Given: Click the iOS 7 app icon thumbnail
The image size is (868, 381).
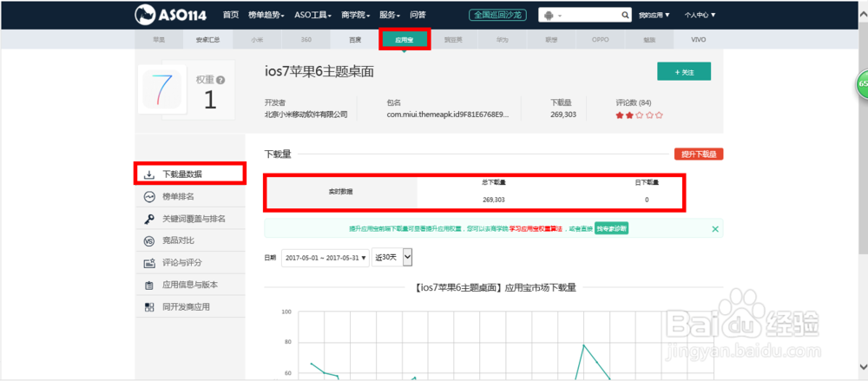Looking at the screenshot, I should pyautogui.click(x=161, y=89).
